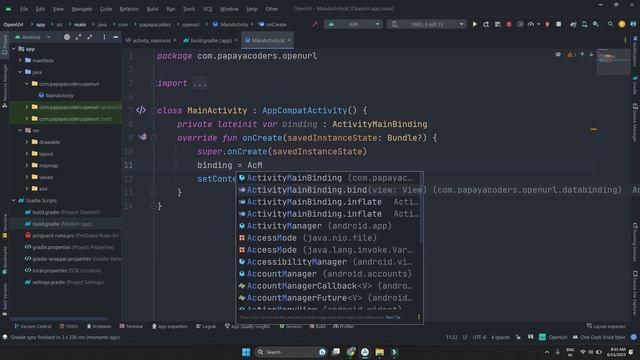Collapse the java folder

point(20,72)
